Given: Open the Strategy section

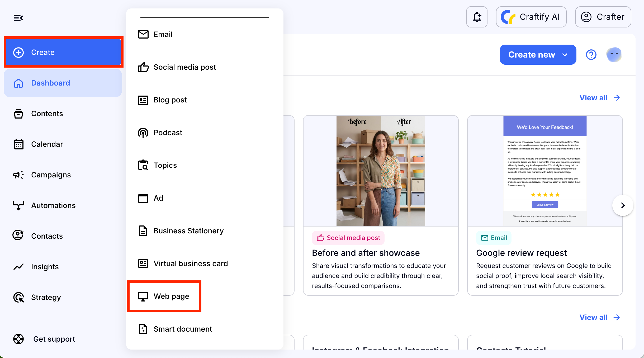Looking at the screenshot, I should click(x=46, y=297).
